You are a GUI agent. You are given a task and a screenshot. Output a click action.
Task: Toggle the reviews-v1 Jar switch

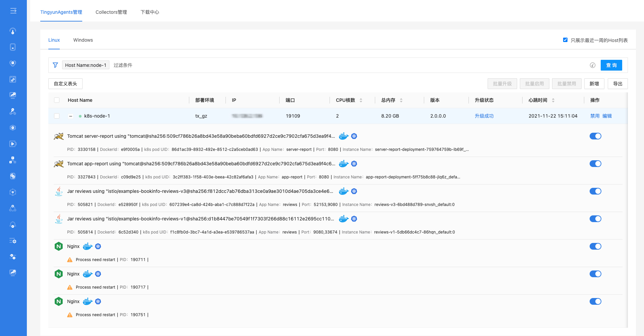(x=595, y=219)
